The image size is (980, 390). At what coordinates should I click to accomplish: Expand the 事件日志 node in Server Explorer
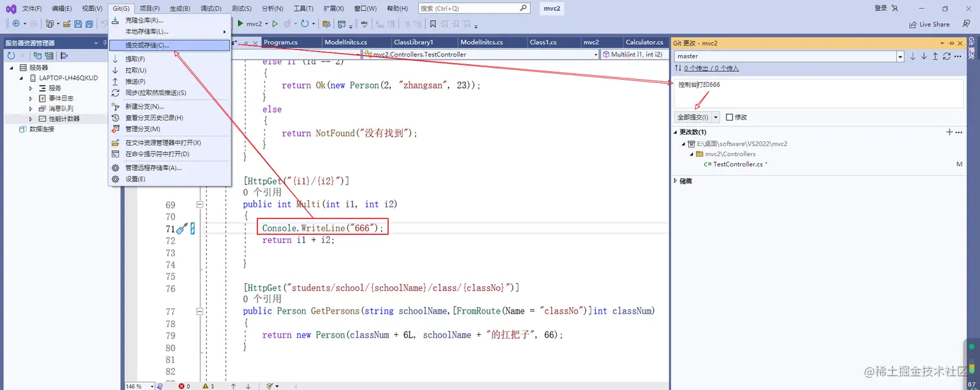pos(30,98)
